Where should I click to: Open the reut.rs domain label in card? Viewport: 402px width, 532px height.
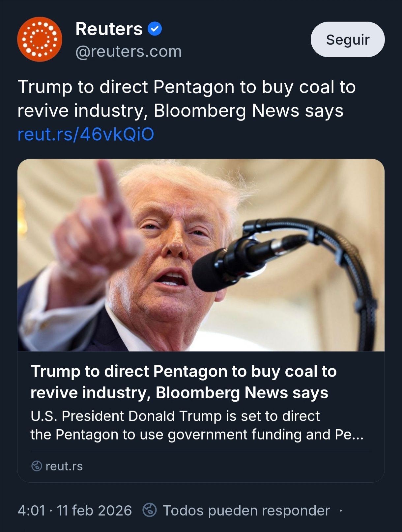coord(64,466)
